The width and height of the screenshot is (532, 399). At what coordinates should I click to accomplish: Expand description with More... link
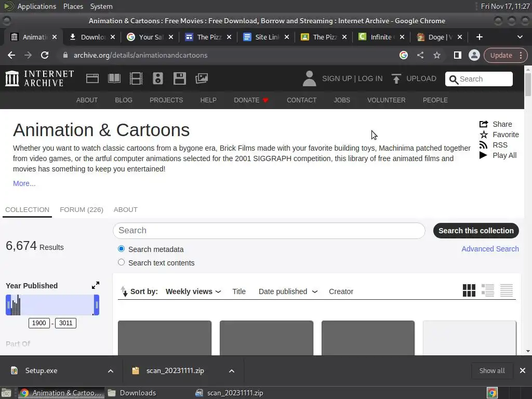[x=24, y=183]
